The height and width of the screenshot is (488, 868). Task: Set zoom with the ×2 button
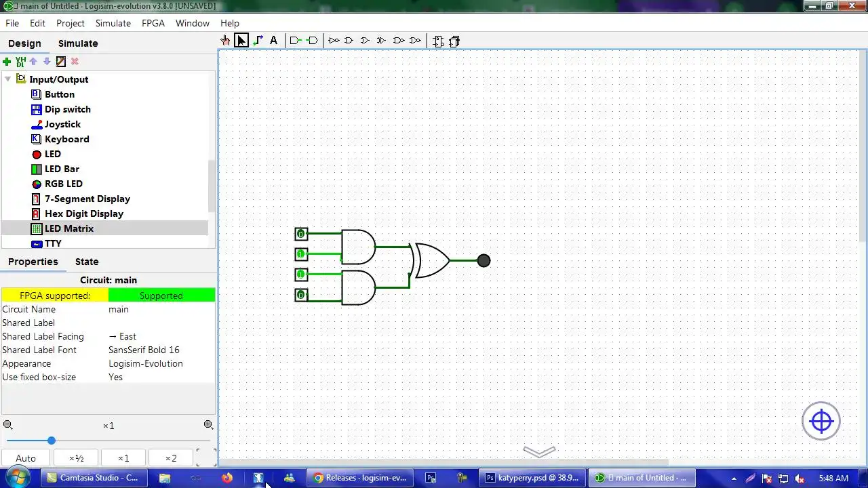click(171, 458)
